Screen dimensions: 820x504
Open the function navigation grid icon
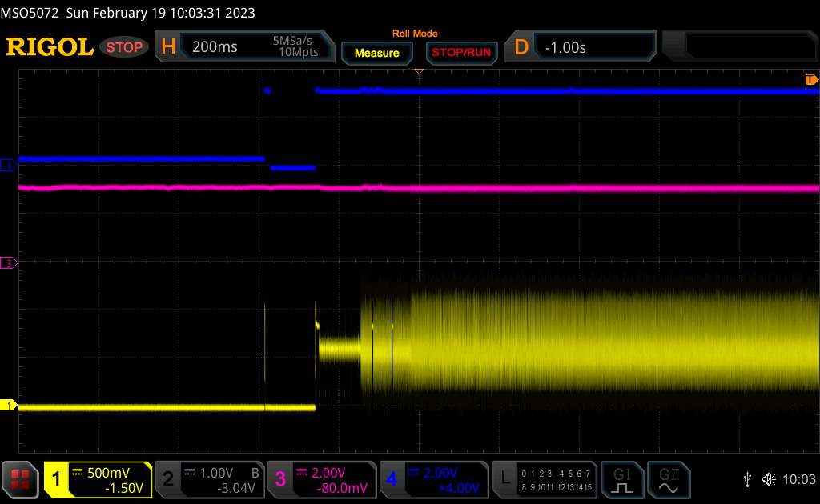pyautogui.click(x=20, y=479)
